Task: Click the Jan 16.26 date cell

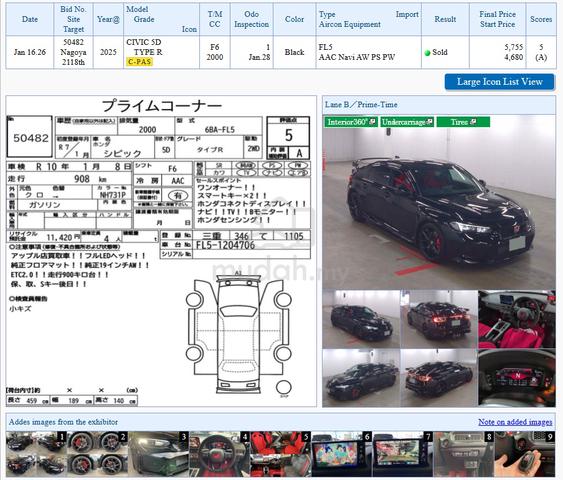Action: (x=30, y=52)
